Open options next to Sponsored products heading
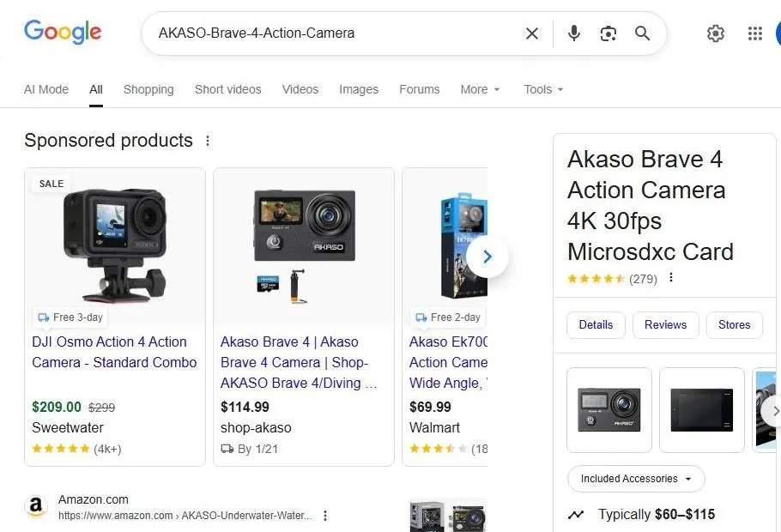This screenshot has height=532, width=781. [x=208, y=141]
